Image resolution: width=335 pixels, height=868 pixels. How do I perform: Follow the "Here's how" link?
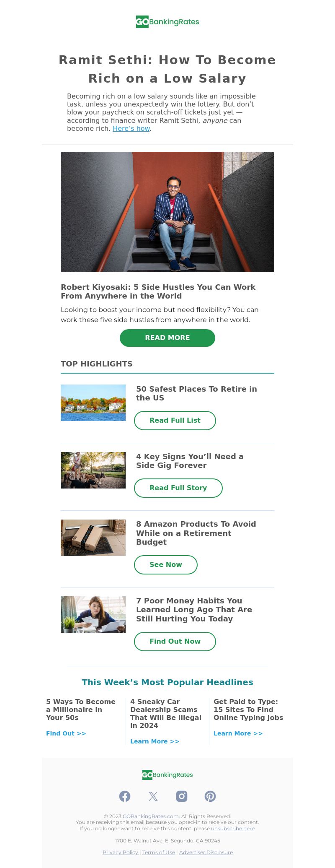pyautogui.click(x=131, y=129)
